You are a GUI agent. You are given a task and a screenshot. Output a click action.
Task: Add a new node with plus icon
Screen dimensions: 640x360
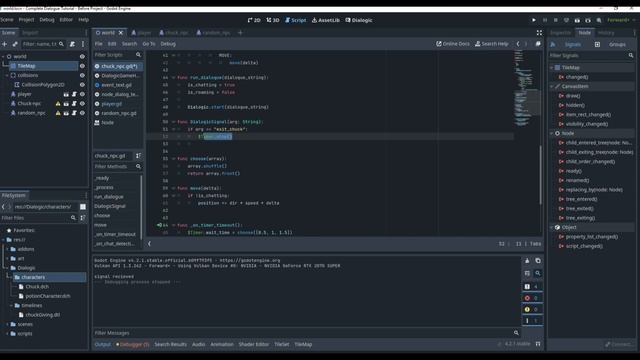(4, 44)
